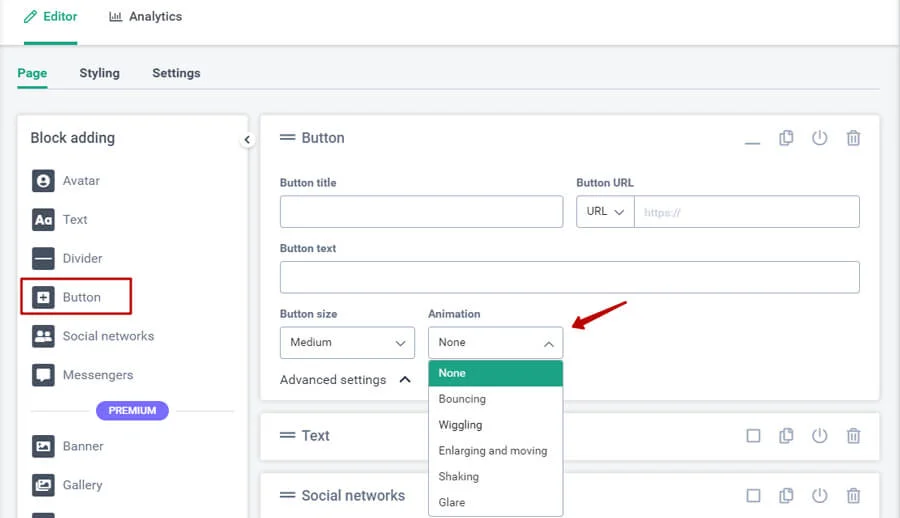Toggle power switch on Button block
Image resolution: width=900 pixels, height=518 pixels.
pos(820,138)
